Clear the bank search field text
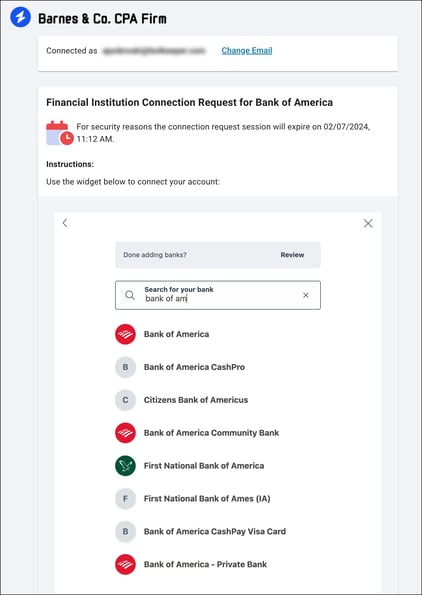 pos(305,295)
